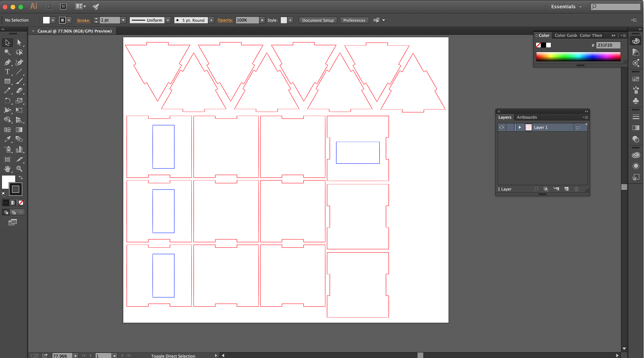Click the Preferences button
Screen dimensions: 644x358
(354, 20)
